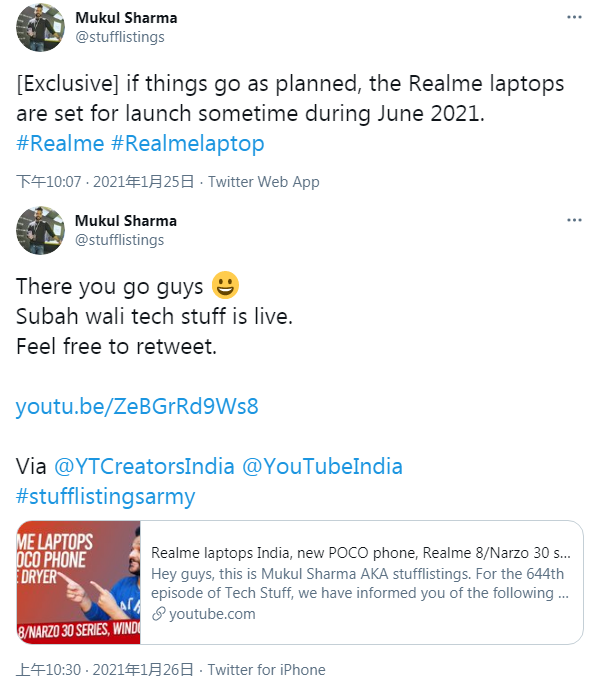
Task: Visit @YouTubeIndia mention
Action: tap(322, 467)
